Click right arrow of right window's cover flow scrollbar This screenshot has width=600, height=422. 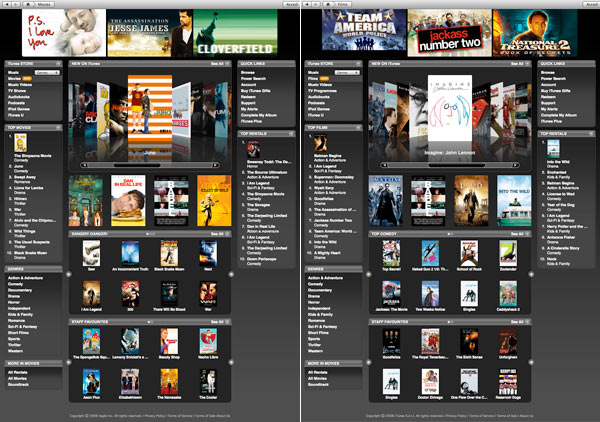515,165
